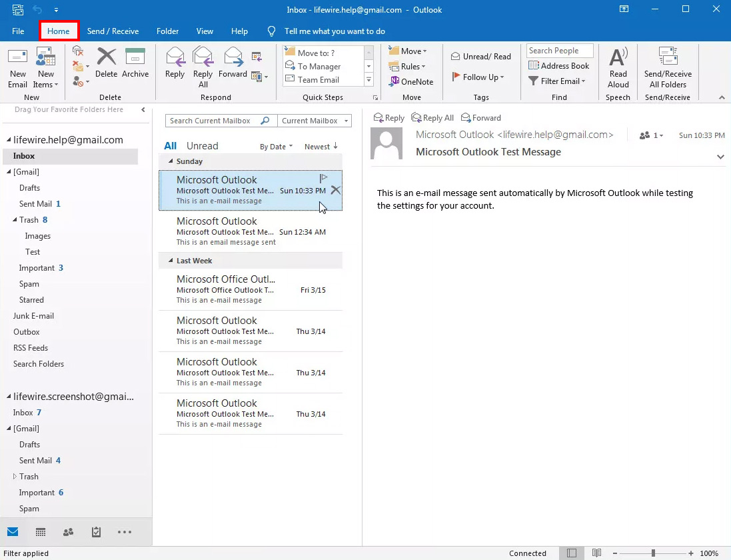This screenshot has height=560, width=731.
Task: Click Reply in the reading pane
Action: (x=389, y=118)
